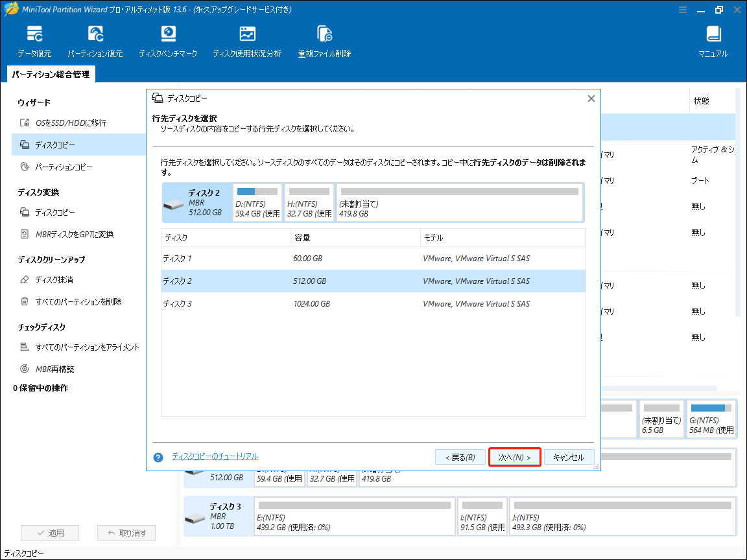
Task: Click the 取り消す button
Action: click(x=126, y=533)
